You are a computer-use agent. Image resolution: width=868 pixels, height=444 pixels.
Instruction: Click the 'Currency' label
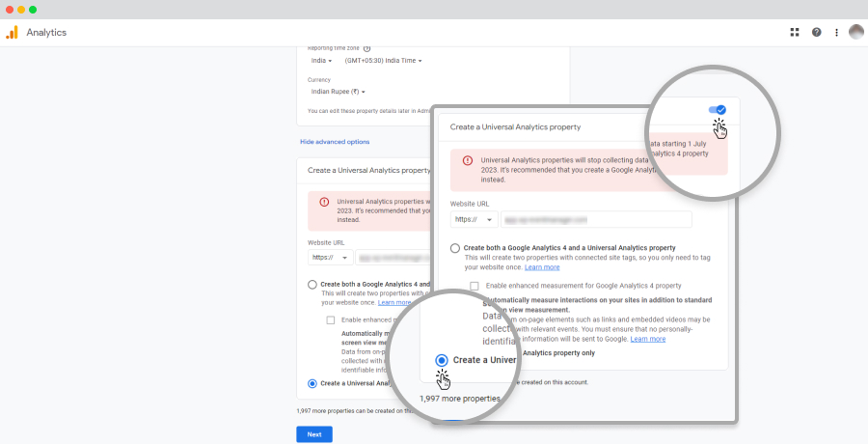pos(319,80)
